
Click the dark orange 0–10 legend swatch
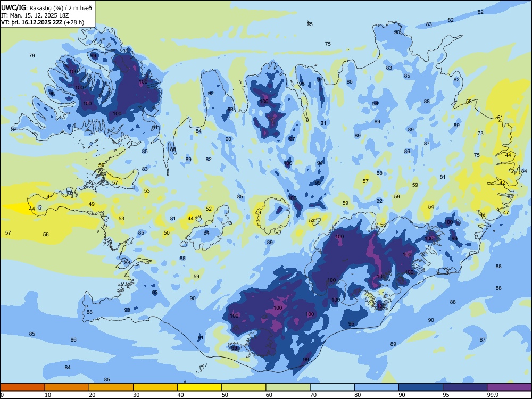click(22, 387)
